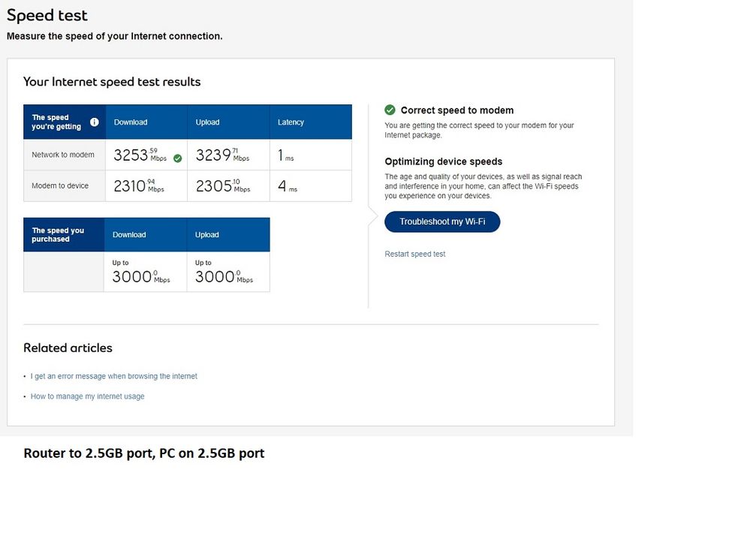The width and height of the screenshot is (750, 560).
Task: Open the Restart speed test link
Action: pyautogui.click(x=415, y=254)
